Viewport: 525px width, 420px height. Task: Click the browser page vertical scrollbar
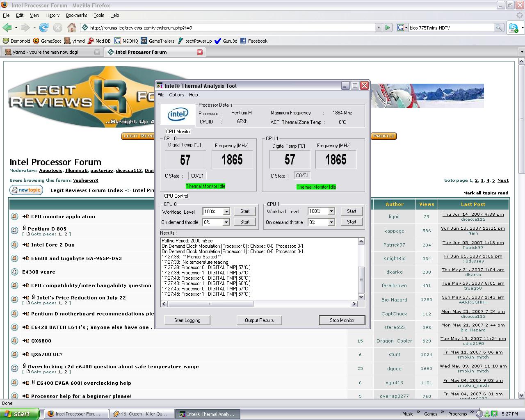[x=521, y=229]
